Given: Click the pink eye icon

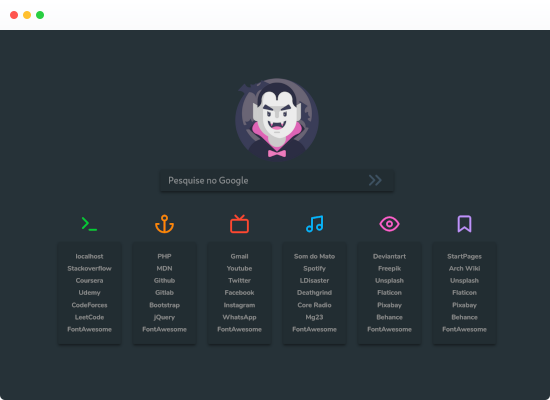Looking at the screenshot, I should [x=389, y=224].
